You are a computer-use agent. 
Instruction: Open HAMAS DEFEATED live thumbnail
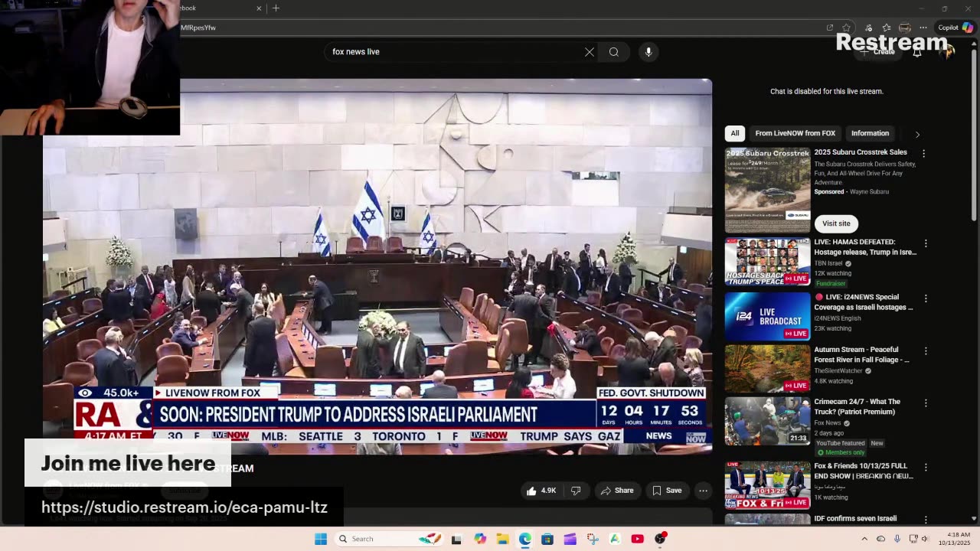point(767,261)
